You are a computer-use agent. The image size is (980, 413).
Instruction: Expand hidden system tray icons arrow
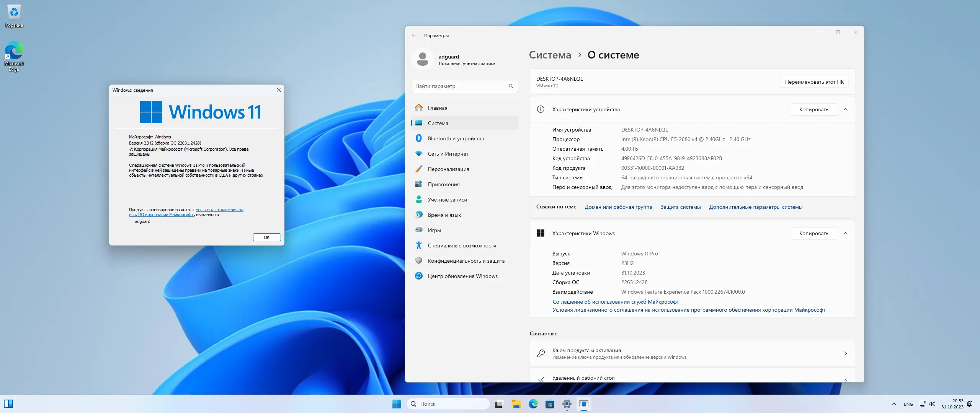coord(893,404)
